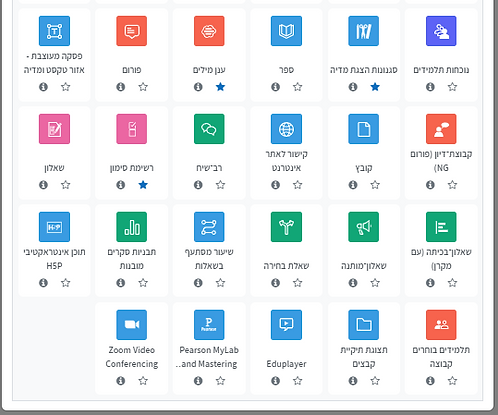
Task: Choose the Zoom Video Conferencing icon
Action: 131,325
